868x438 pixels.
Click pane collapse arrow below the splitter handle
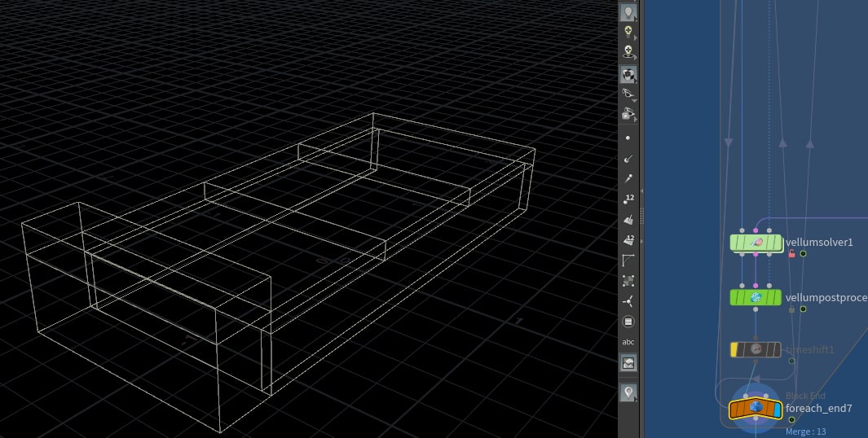tap(642, 242)
